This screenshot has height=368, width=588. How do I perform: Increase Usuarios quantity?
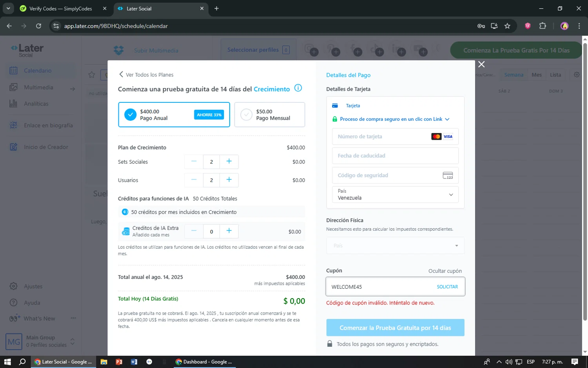[229, 180]
